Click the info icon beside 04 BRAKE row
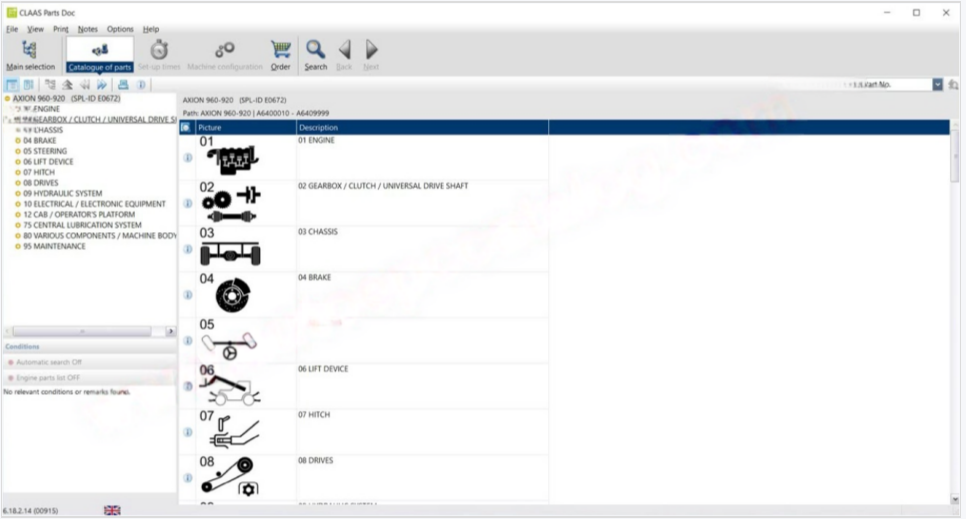966x519 pixels. (187, 295)
